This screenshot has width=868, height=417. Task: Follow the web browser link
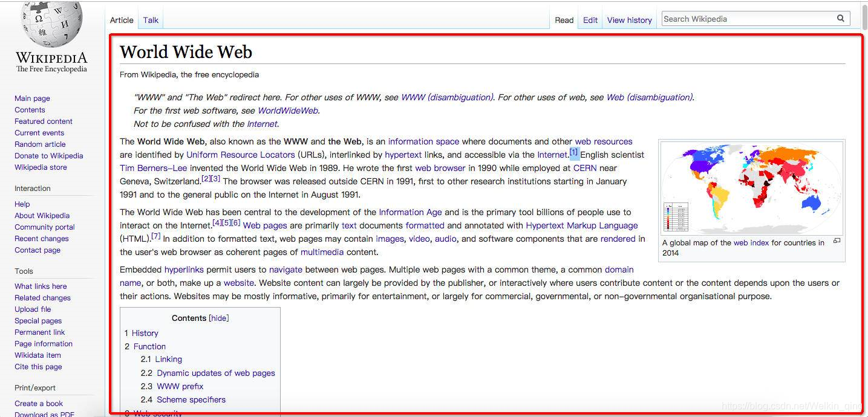point(440,168)
